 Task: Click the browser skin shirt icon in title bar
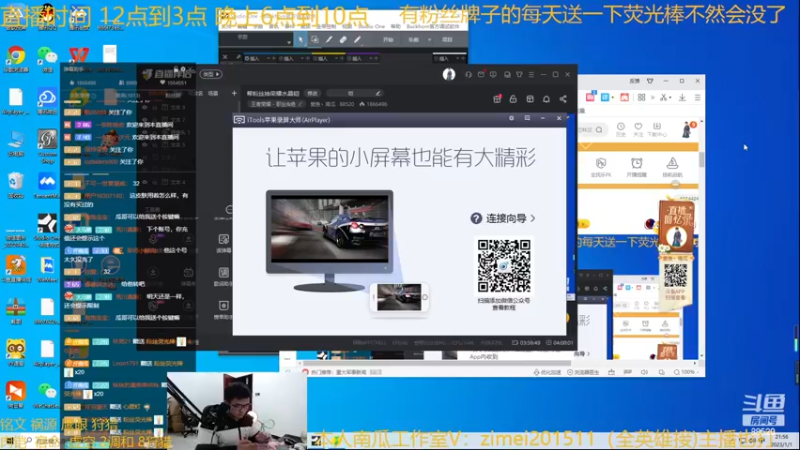(650, 81)
